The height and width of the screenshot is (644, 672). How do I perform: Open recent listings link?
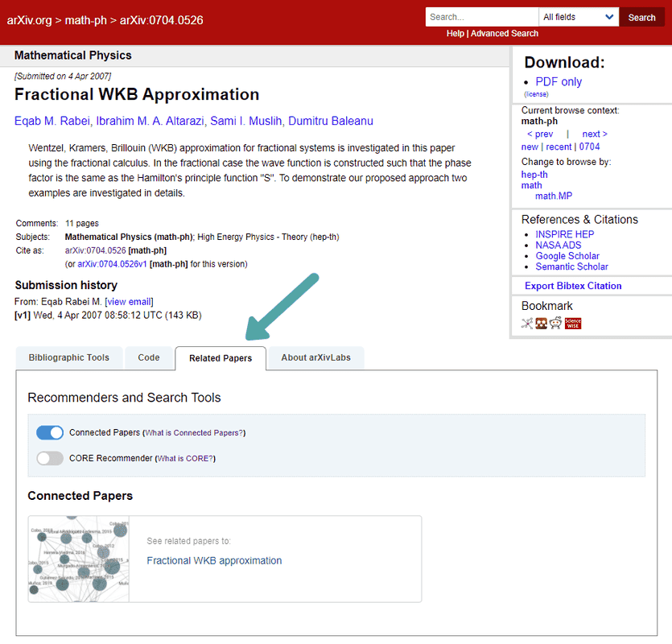coord(559,147)
